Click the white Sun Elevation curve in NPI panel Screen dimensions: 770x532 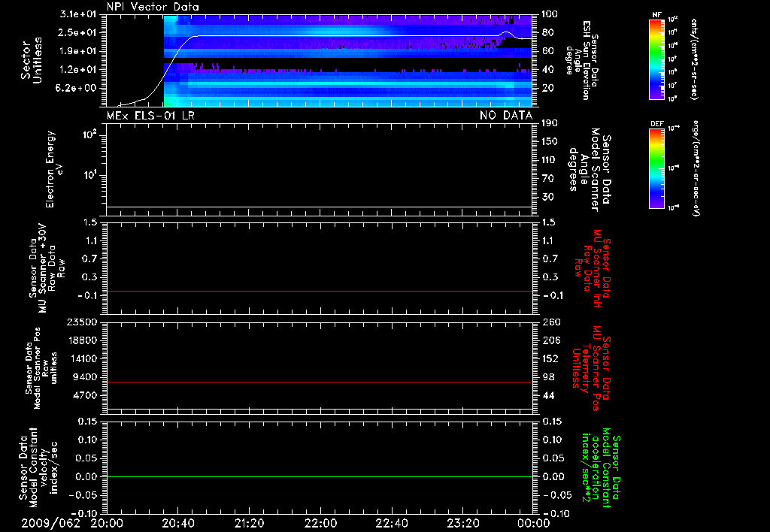pyautogui.click(x=344, y=36)
